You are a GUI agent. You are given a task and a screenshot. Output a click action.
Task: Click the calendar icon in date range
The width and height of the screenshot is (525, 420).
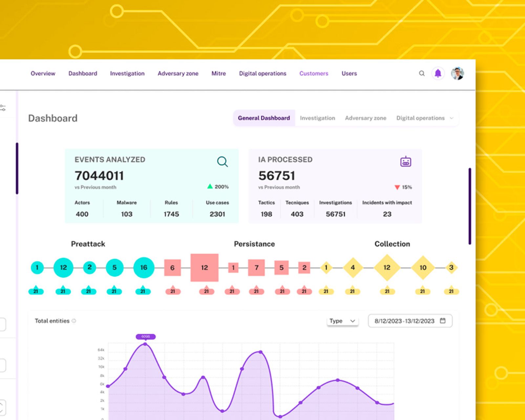pos(443,321)
